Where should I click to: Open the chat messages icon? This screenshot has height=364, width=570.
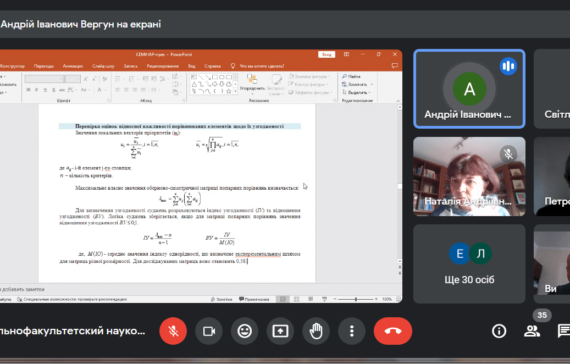point(564,331)
